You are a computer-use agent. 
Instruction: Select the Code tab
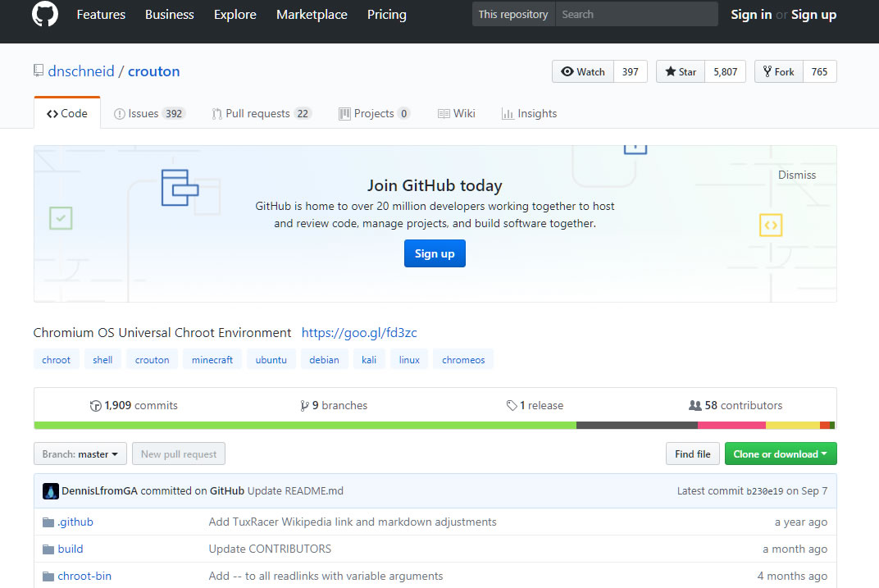pyautogui.click(x=67, y=113)
